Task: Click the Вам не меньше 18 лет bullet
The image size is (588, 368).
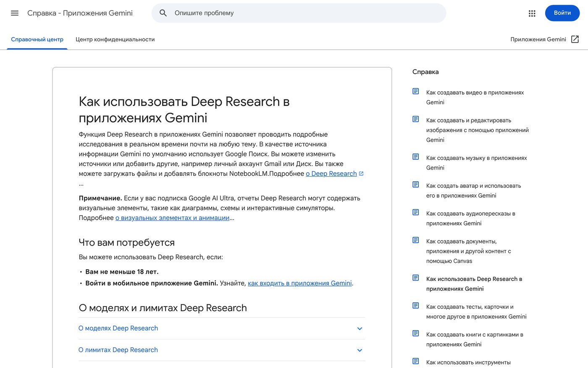Action: tap(122, 272)
